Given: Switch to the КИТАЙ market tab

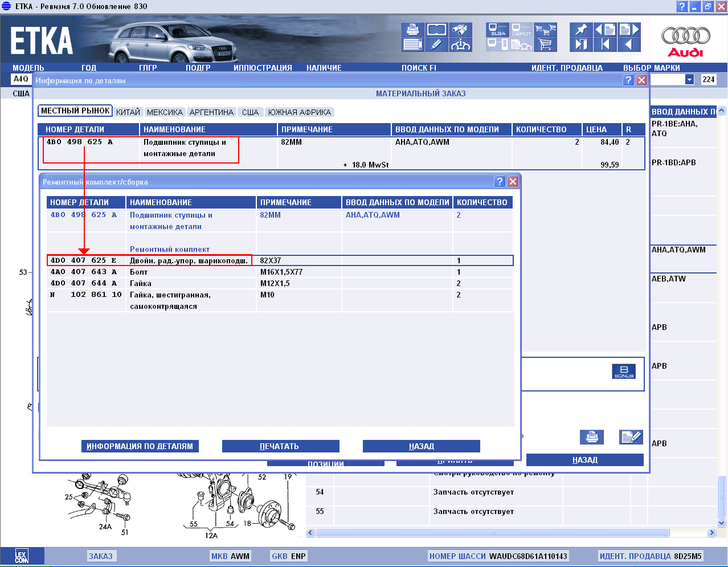Looking at the screenshot, I should (x=128, y=112).
